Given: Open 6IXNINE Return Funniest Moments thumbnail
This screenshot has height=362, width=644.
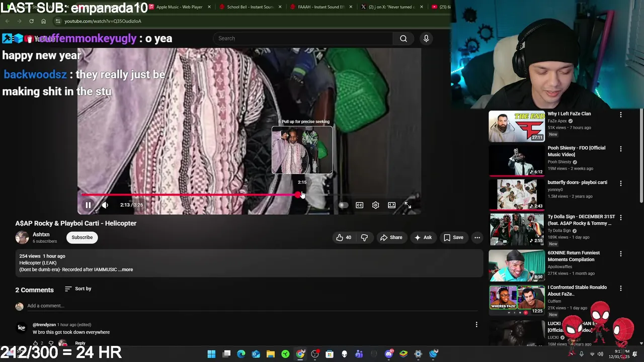Looking at the screenshot, I should click(x=517, y=265).
